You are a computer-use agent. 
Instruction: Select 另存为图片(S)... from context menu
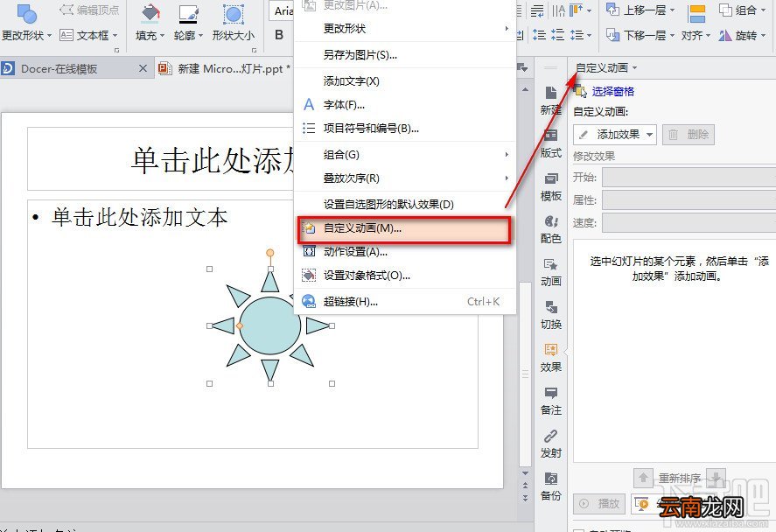tap(405, 55)
